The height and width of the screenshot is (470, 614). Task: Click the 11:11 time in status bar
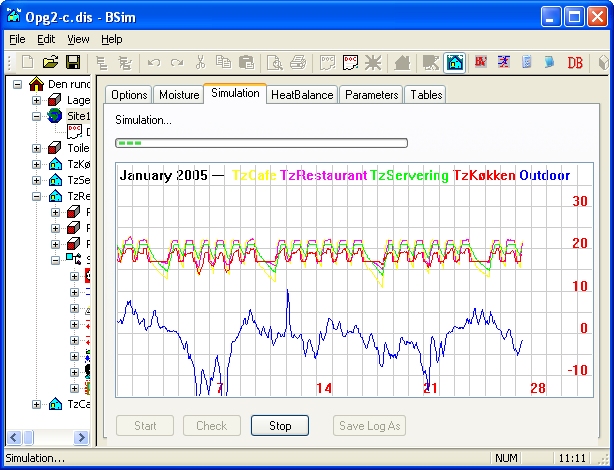(572, 458)
